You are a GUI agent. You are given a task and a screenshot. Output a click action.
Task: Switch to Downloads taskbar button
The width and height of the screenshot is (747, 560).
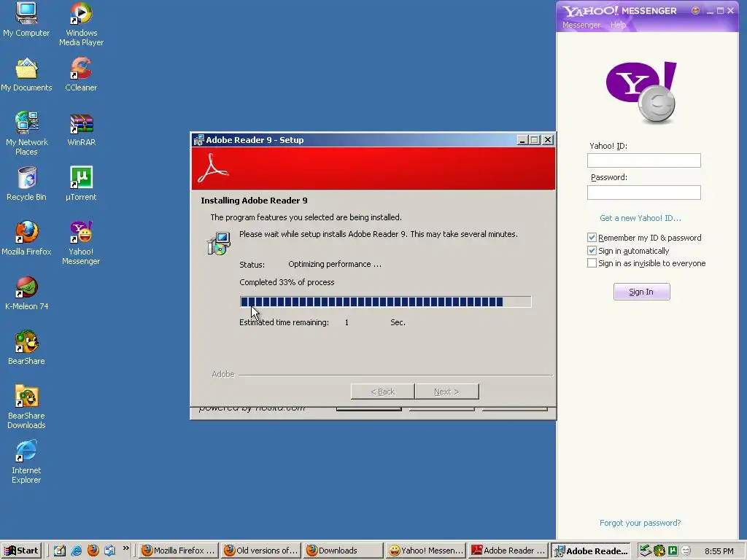pyautogui.click(x=343, y=551)
